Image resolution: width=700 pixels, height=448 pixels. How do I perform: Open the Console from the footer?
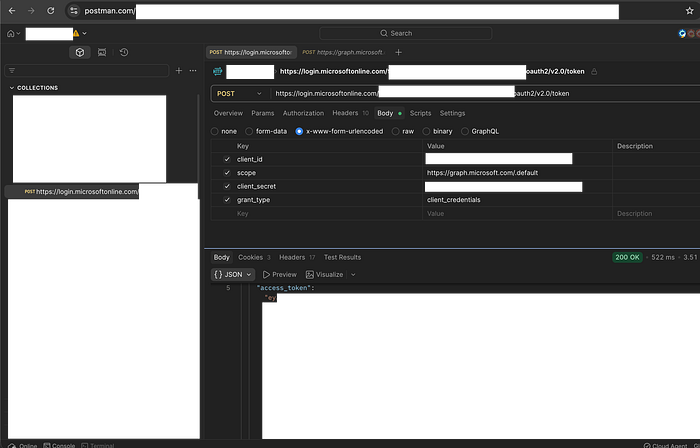[x=59, y=445]
